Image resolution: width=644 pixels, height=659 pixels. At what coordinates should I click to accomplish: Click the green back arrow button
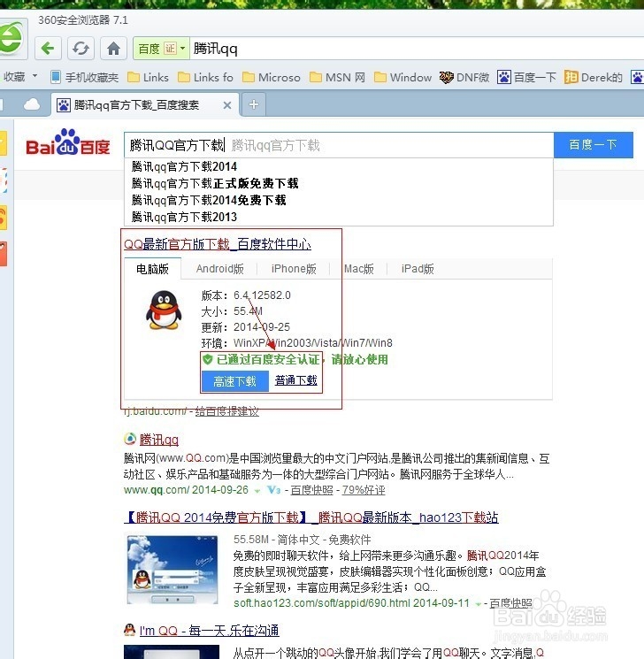48,49
